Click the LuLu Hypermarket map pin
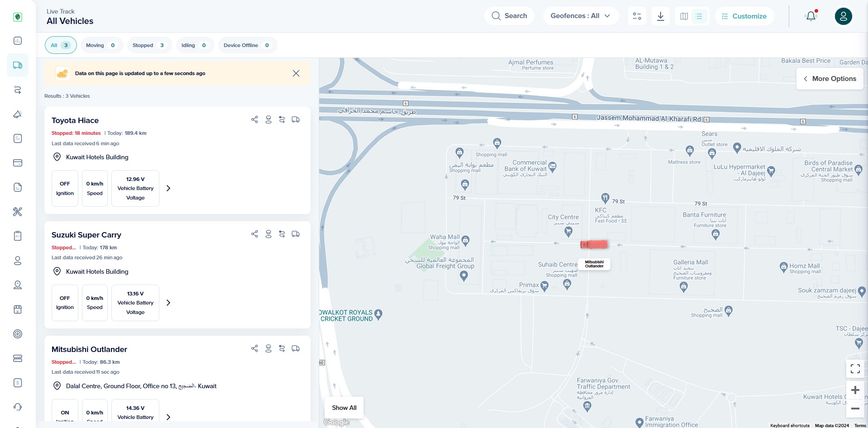Screen dimensions: 868x428 coord(771,171)
